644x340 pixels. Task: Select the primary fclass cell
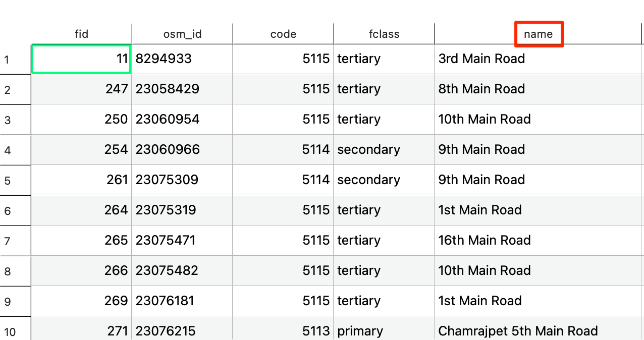[x=384, y=331]
